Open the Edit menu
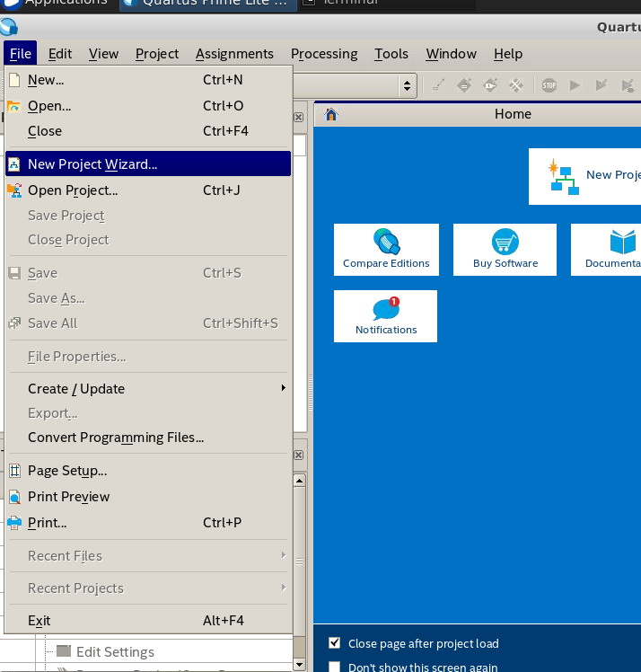This screenshot has width=641, height=672. pos(60,54)
